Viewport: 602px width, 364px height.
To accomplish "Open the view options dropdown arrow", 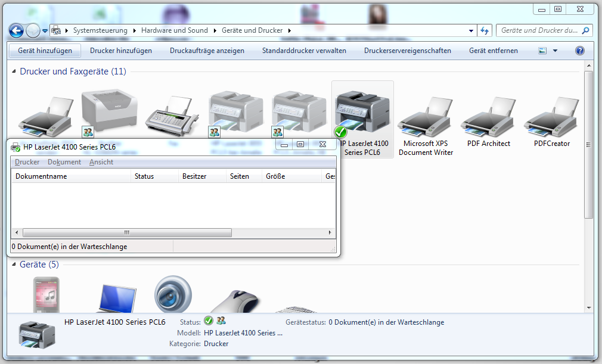I will point(555,51).
